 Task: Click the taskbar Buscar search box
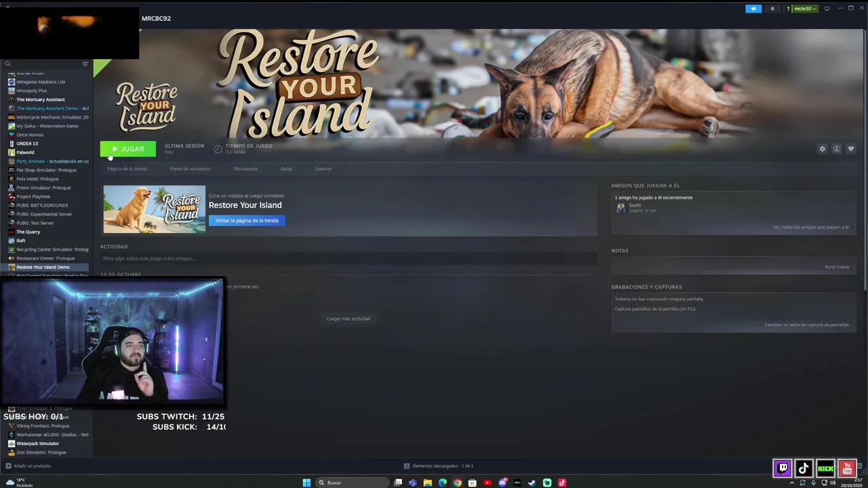point(353,483)
